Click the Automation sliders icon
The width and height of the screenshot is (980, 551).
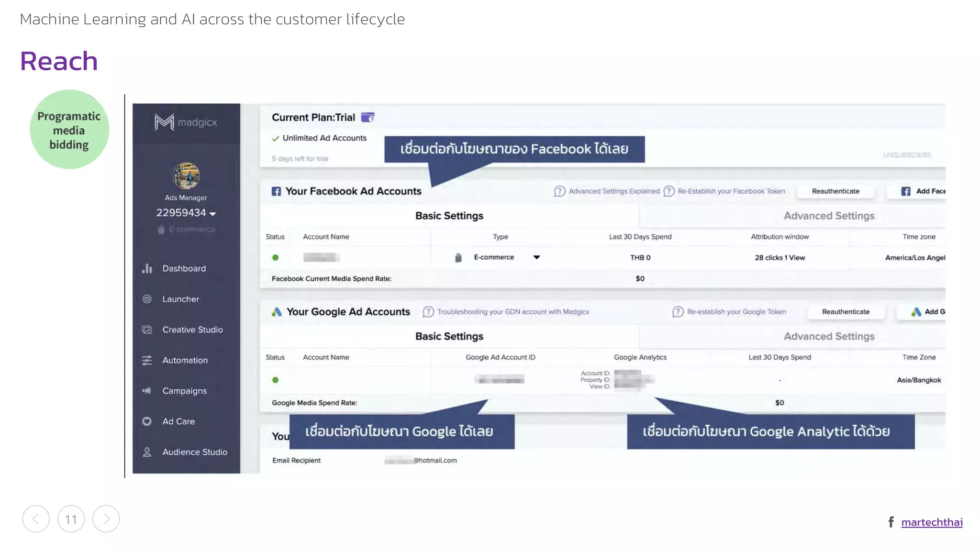[x=147, y=360]
